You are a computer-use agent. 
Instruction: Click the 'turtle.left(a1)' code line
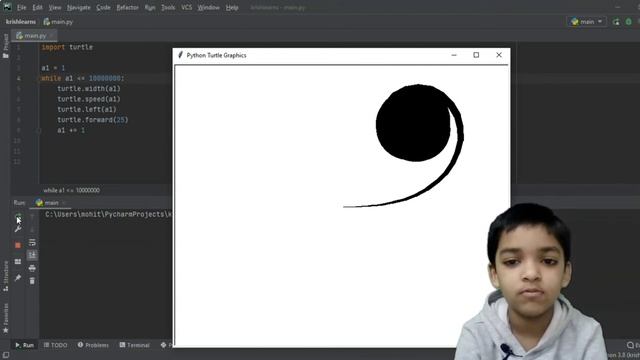click(87, 109)
